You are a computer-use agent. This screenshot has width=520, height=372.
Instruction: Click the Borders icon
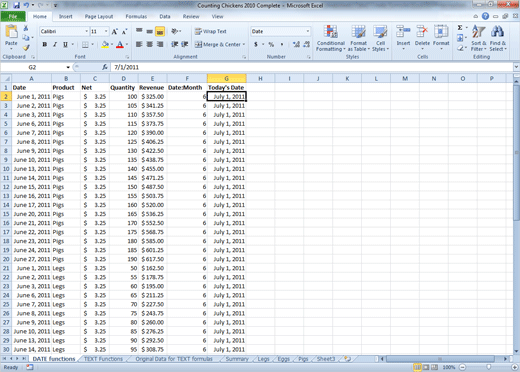click(x=85, y=44)
